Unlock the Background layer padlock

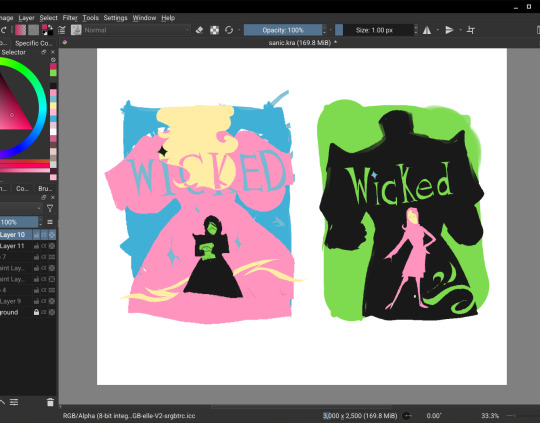coord(36,312)
